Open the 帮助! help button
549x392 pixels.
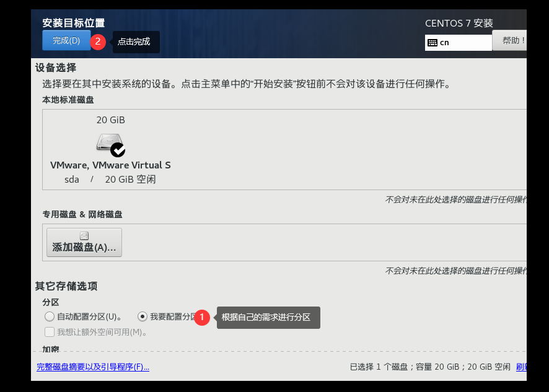510,41
